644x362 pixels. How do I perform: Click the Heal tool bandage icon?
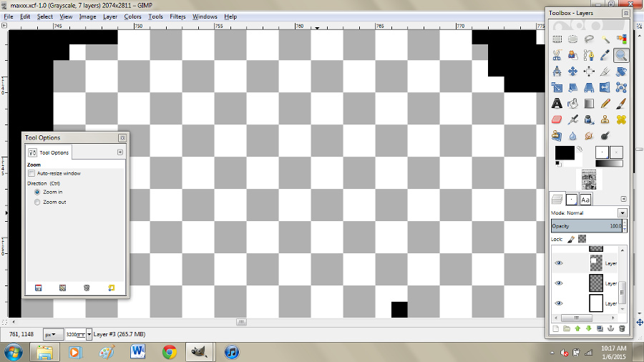[620, 119]
